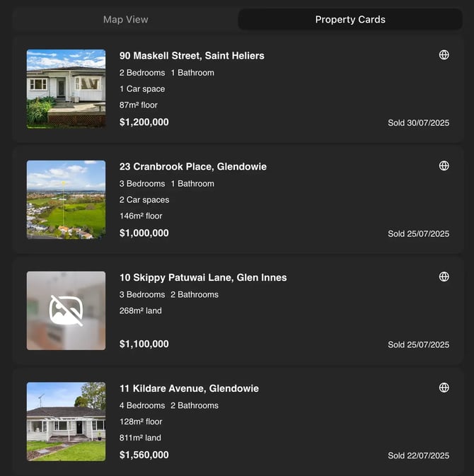
Task: Click 23 Cranbrook Place aerial photo
Action: [66, 199]
